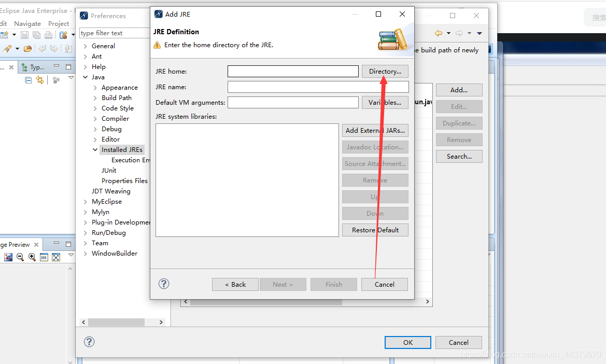This screenshot has width=606, height=364.
Task: Select Compiler in preferences tree
Action: (x=115, y=119)
